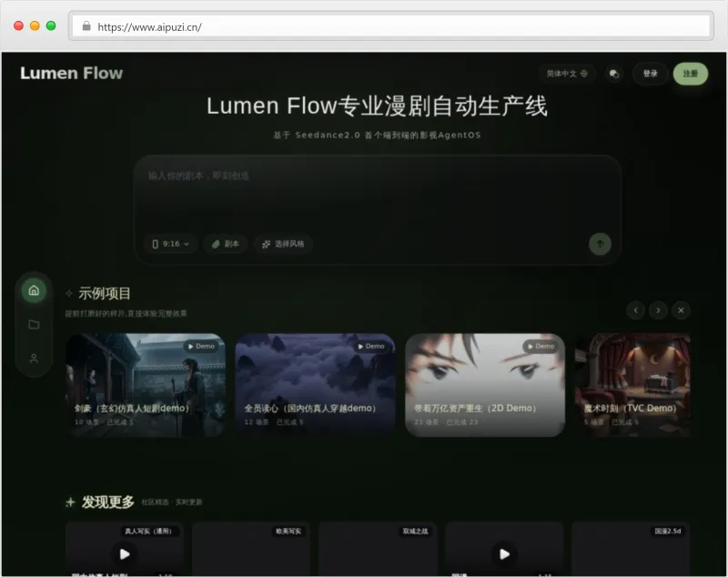Select the Home icon in sidebar

click(x=34, y=290)
